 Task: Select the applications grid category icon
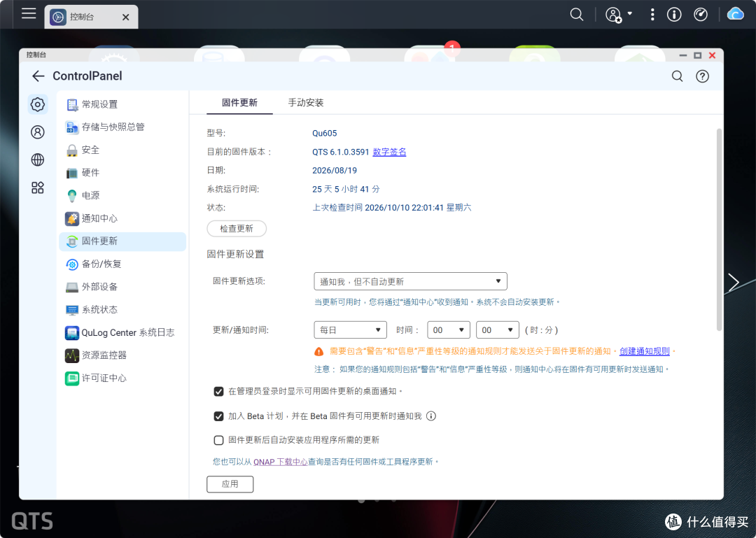38,187
